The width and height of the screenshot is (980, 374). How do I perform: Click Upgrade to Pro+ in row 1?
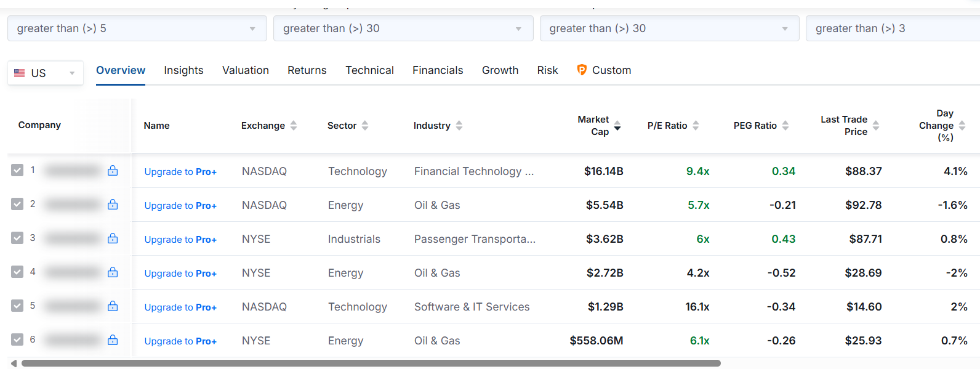180,172
